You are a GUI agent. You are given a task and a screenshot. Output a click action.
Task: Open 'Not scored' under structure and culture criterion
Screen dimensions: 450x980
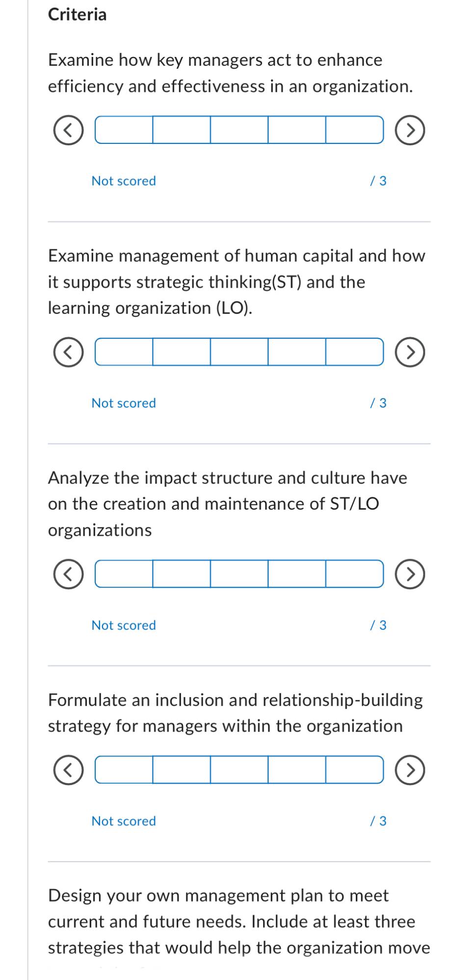pyautogui.click(x=124, y=626)
